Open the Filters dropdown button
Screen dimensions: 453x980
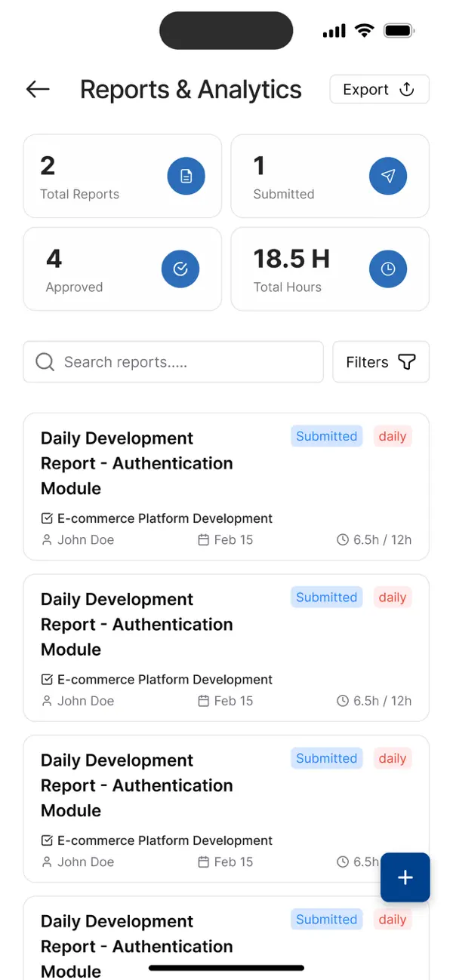381,362
